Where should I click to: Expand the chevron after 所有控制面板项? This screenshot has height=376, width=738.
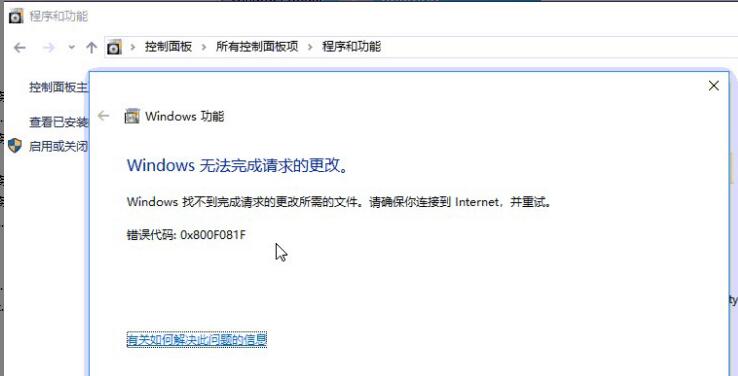pos(310,47)
